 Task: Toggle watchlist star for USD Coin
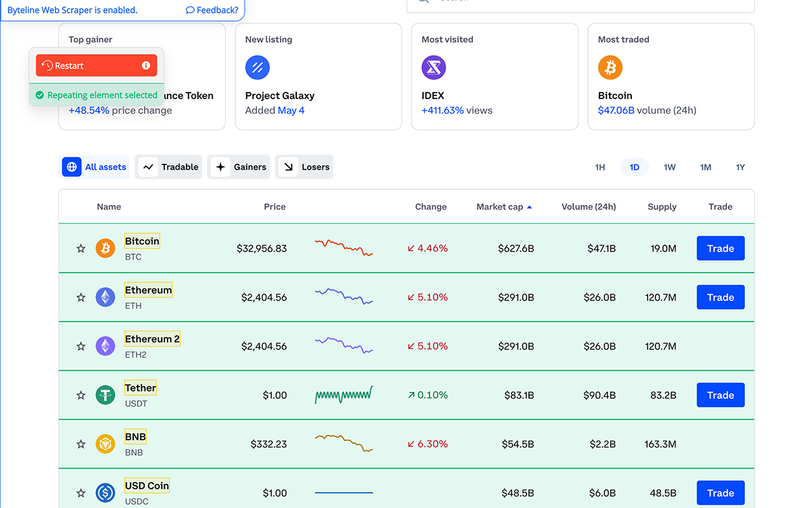pyautogui.click(x=81, y=493)
